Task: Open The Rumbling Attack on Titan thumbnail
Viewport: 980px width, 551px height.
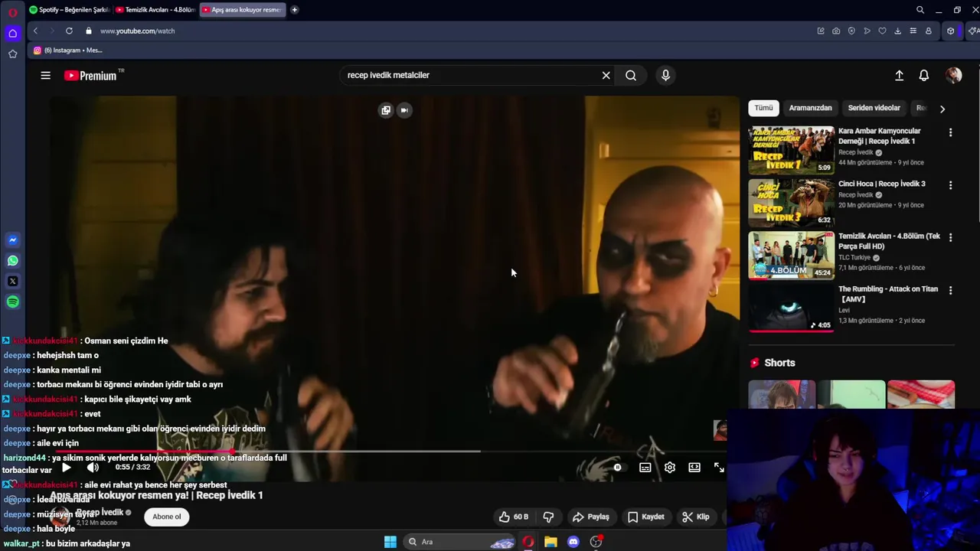Action: click(x=791, y=308)
